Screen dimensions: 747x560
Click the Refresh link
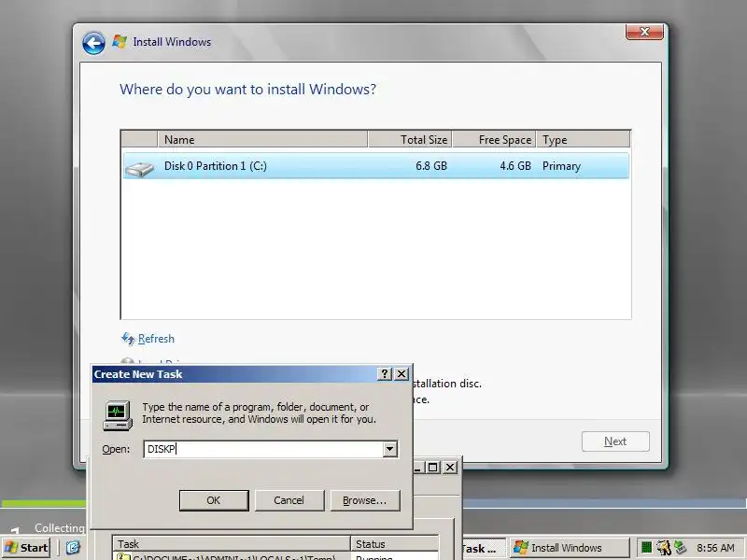tap(156, 339)
